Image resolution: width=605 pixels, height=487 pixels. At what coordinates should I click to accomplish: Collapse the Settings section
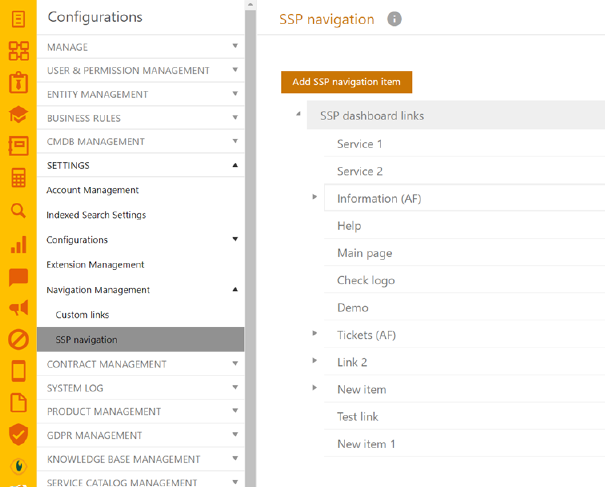coord(235,165)
